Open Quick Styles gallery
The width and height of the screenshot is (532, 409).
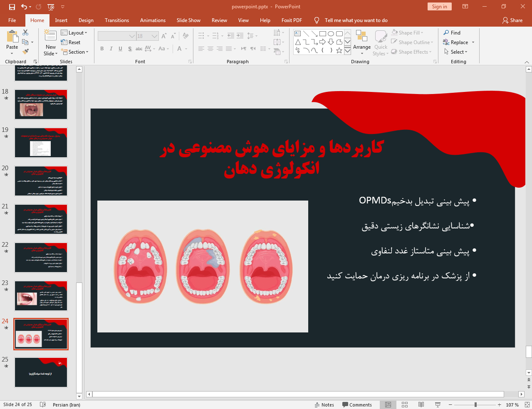point(381,42)
